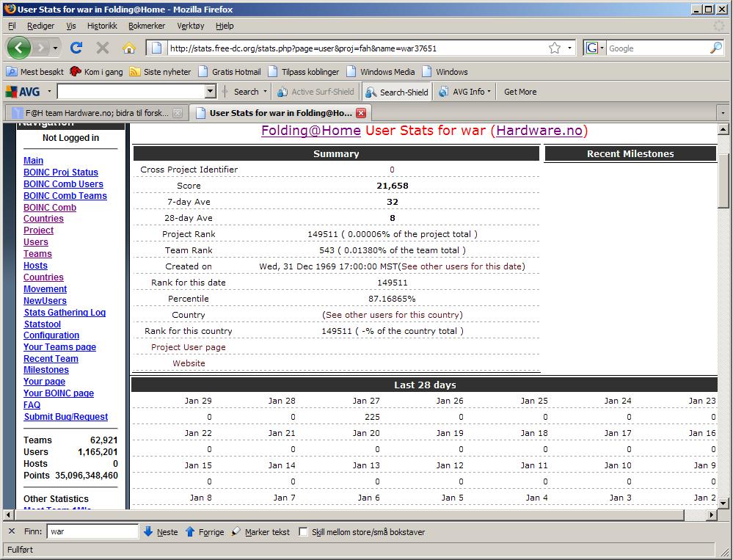
Task: Open the Fil menu
Action: 12,26
